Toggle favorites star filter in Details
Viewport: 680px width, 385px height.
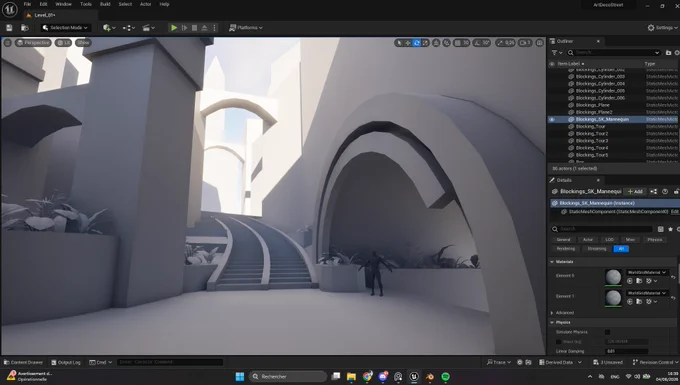coord(670,229)
